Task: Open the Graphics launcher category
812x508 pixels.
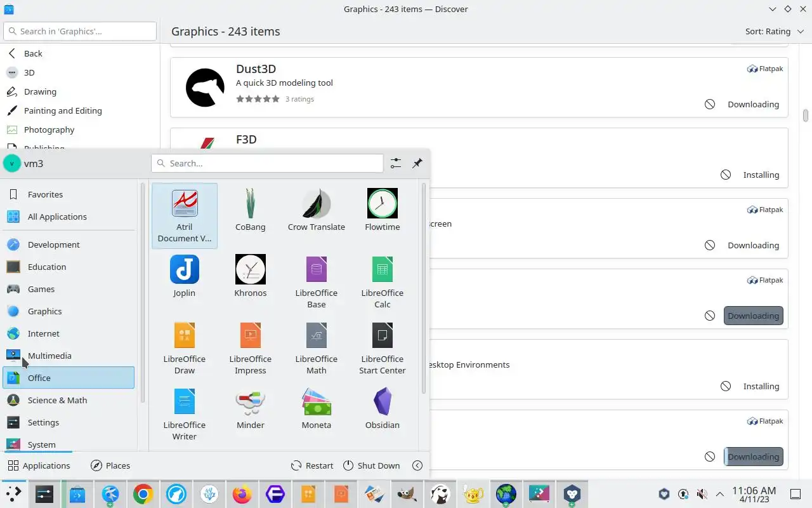Action: pyautogui.click(x=69, y=311)
